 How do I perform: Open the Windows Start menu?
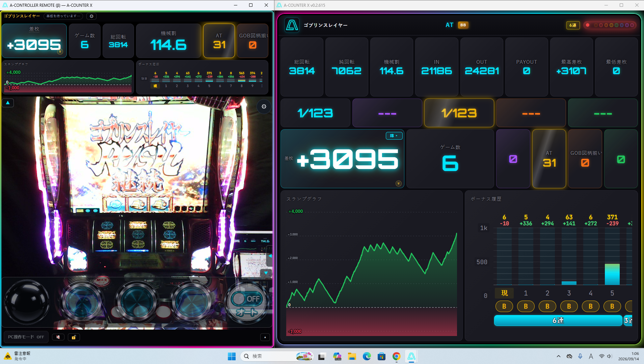(232, 356)
